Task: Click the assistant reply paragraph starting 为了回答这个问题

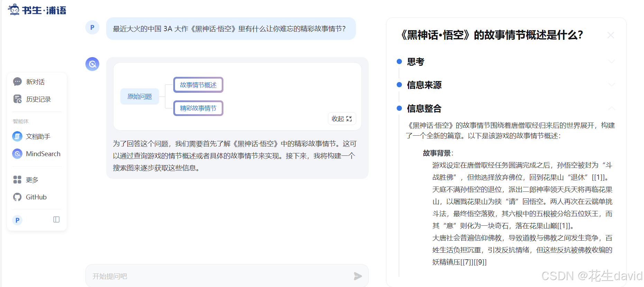Action: point(235,156)
